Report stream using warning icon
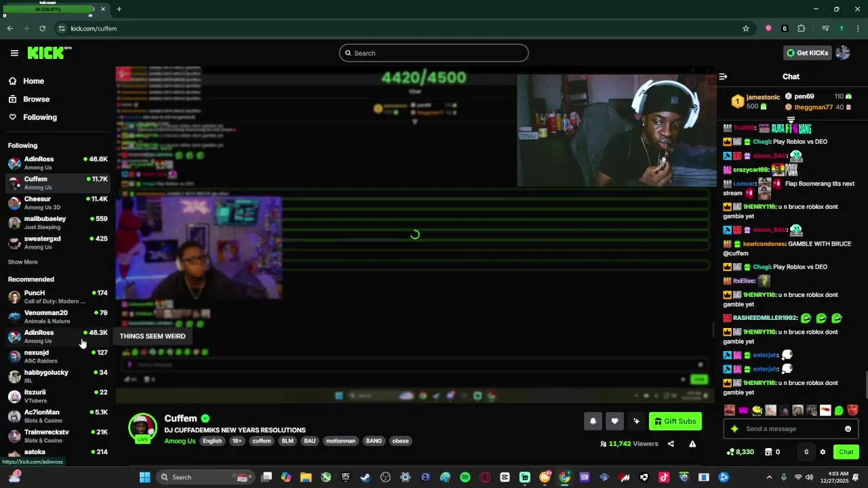The height and width of the screenshot is (488, 868). click(x=692, y=444)
